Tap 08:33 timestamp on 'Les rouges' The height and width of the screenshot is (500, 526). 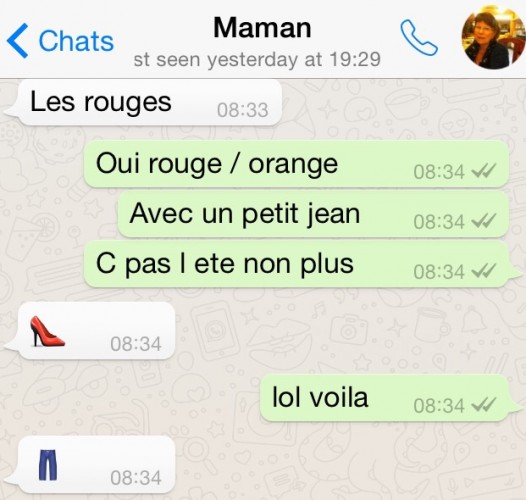pyautogui.click(x=243, y=110)
